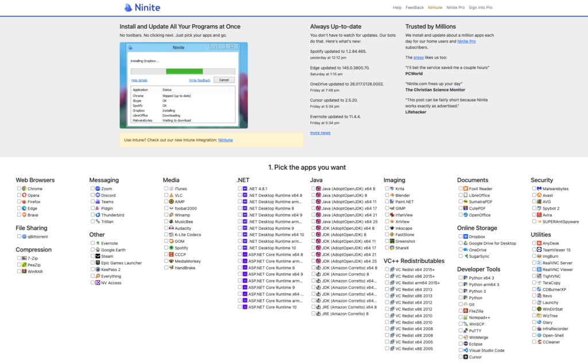Viewport: 588px width, 364px height.
Task: Click the Discord icon
Action: pyautogui.click(x=98, y=195)
